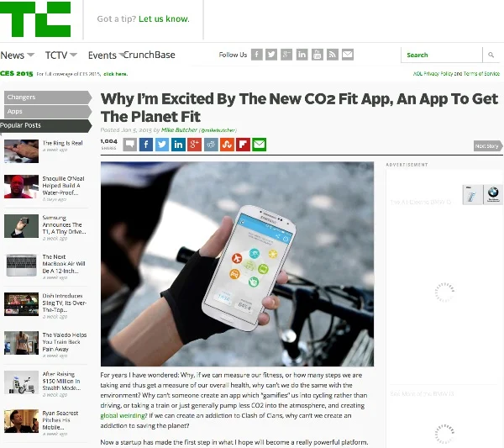Viewport: 504px width, 448px height.
Task: Share article on LinkedIn
Action: [178, 145]
